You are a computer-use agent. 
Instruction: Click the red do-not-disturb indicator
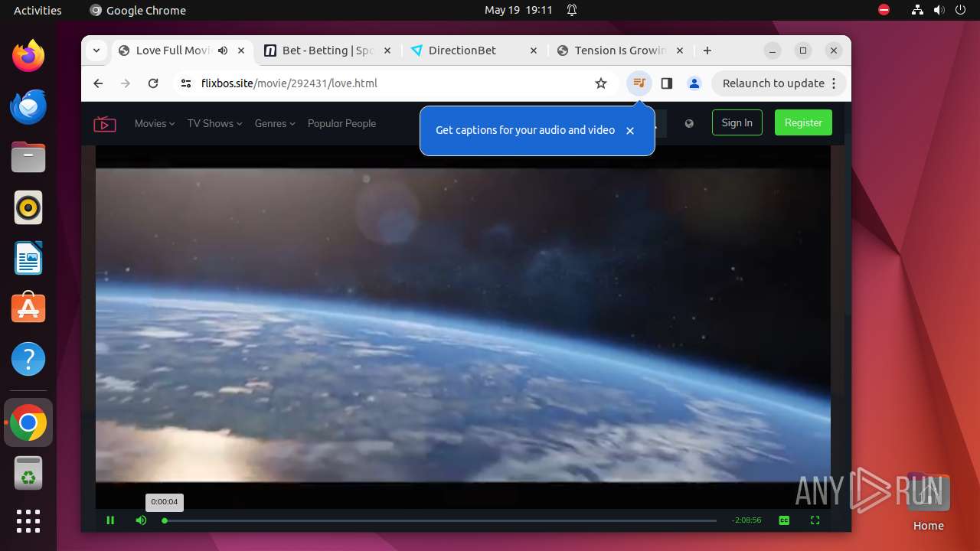[x=884, y=10]
